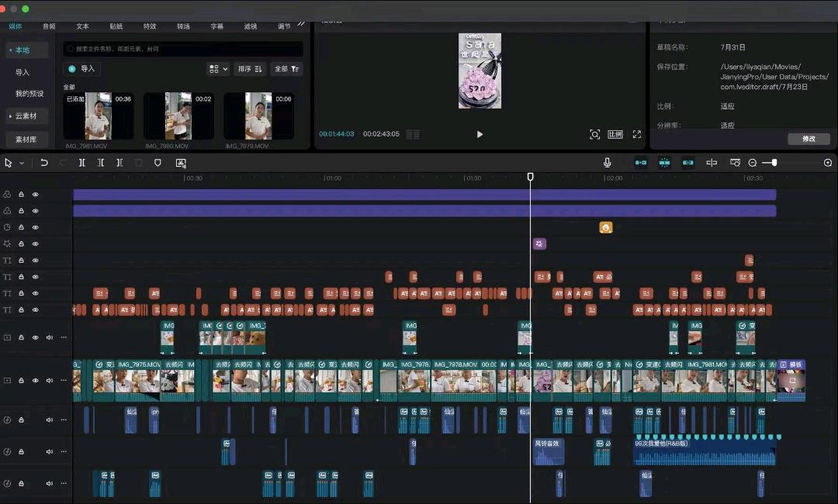Click the timeline zoom slider handle
This screenshot has height=504, width=838.
tap(774, 163)
